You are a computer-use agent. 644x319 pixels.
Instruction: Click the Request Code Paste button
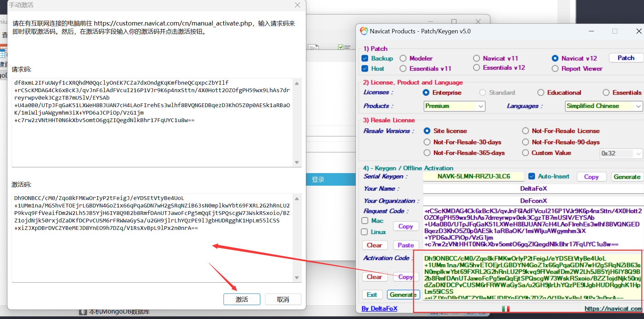406,245
